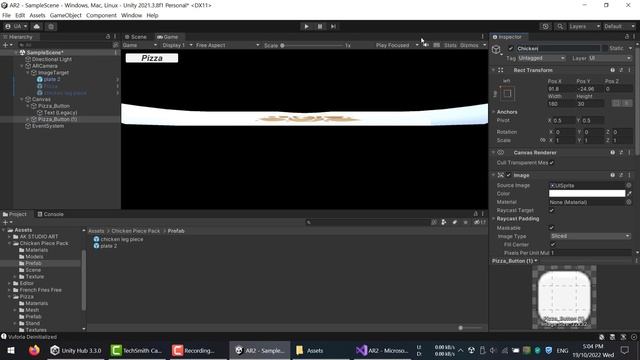Open the GameObject menu

coord(66,16)
